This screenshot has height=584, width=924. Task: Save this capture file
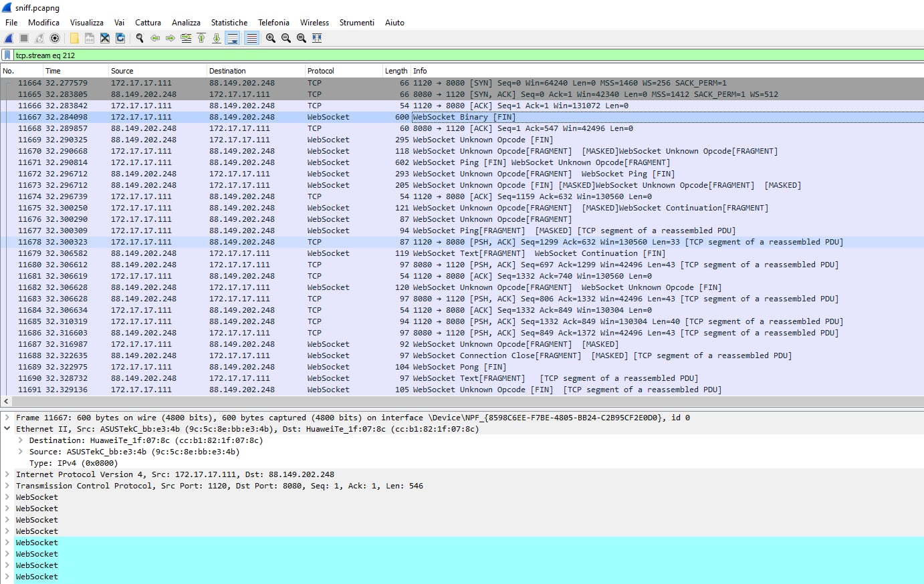pyautogui.click(x=90, y=38)
